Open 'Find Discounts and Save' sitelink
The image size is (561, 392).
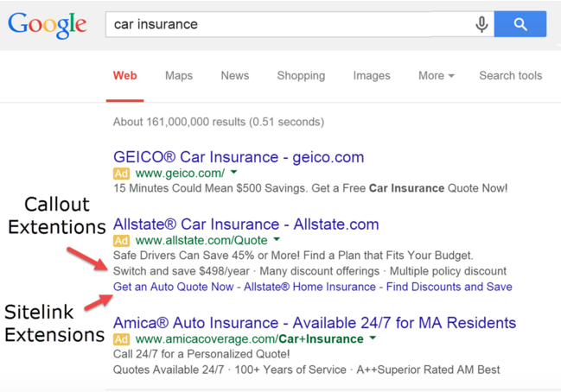click(449, 287)
